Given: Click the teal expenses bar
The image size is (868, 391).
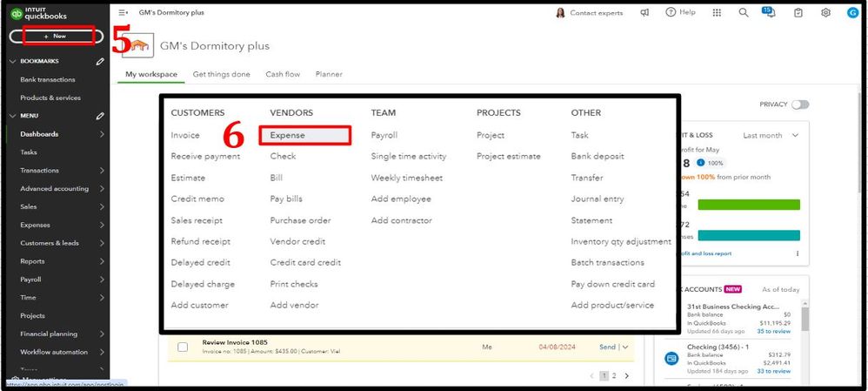Looking at the screenshot, I should 749,235.
